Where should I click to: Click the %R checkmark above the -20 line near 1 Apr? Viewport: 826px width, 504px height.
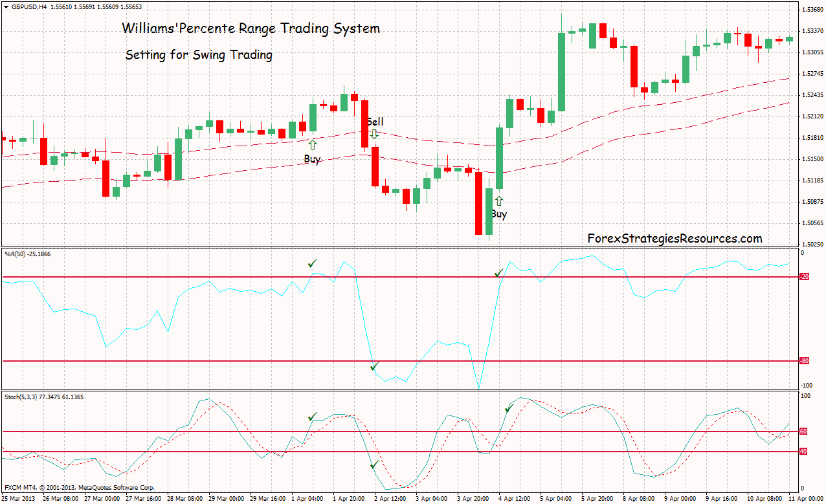313,263
